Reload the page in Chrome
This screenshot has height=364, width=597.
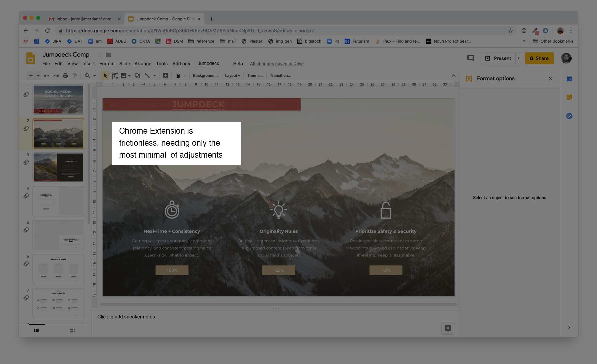tap(47, 31)
